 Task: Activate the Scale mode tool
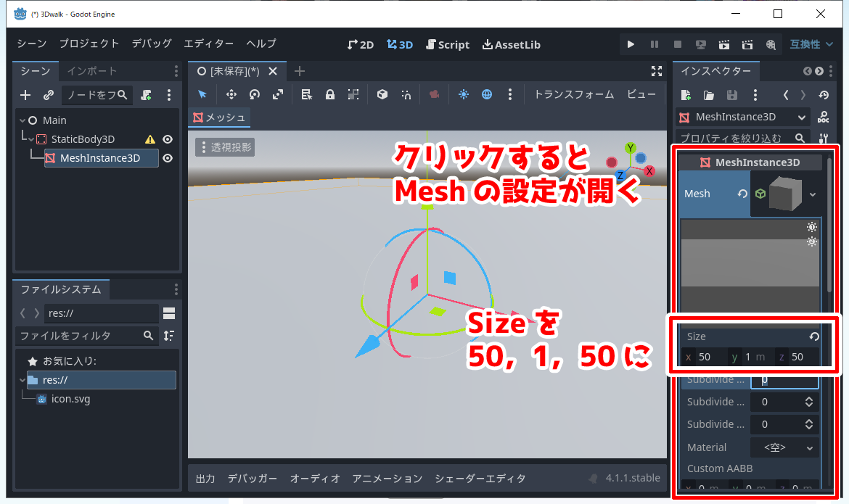[x=278, y=94]
